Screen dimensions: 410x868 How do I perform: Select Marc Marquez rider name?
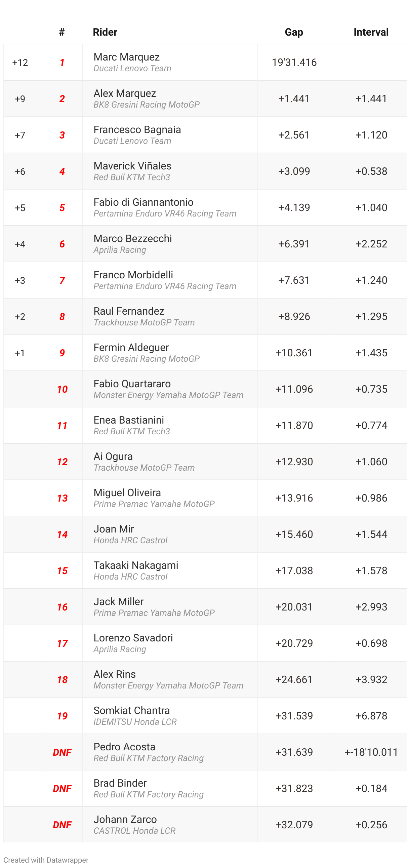click(126, 57)
